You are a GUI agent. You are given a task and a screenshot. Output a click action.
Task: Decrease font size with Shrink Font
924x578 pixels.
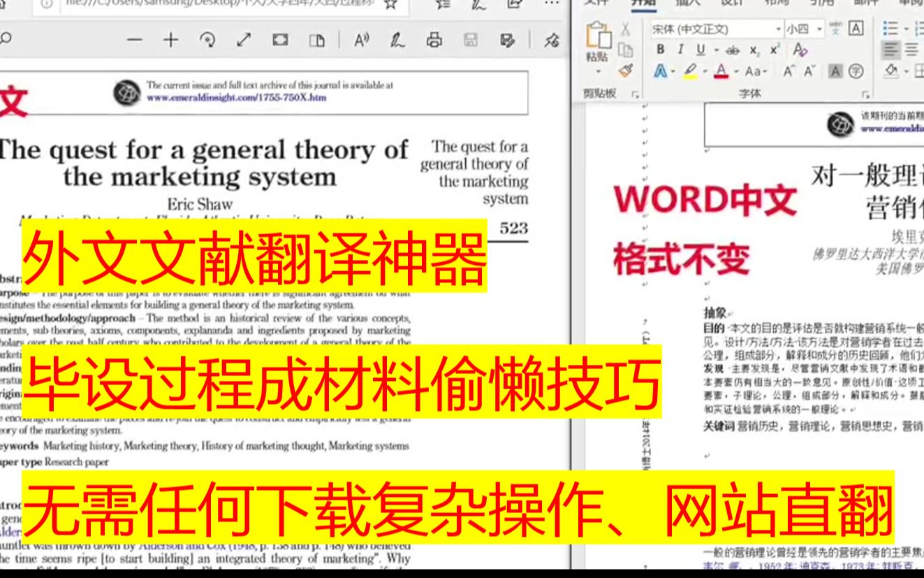coord(809,71)
